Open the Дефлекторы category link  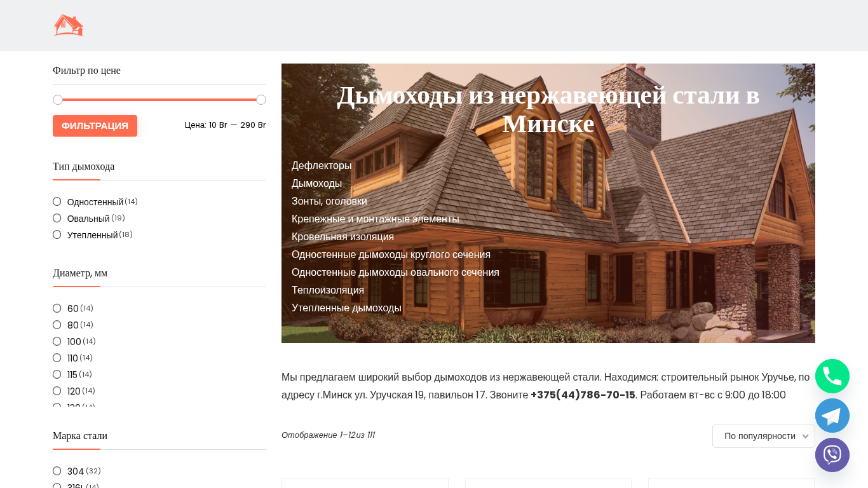click(x=322, y=165)
